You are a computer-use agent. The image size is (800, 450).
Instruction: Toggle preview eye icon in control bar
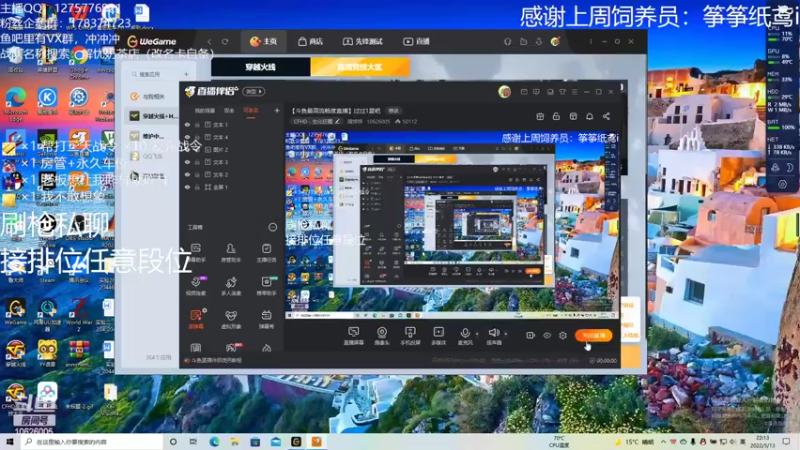[547, 335]
